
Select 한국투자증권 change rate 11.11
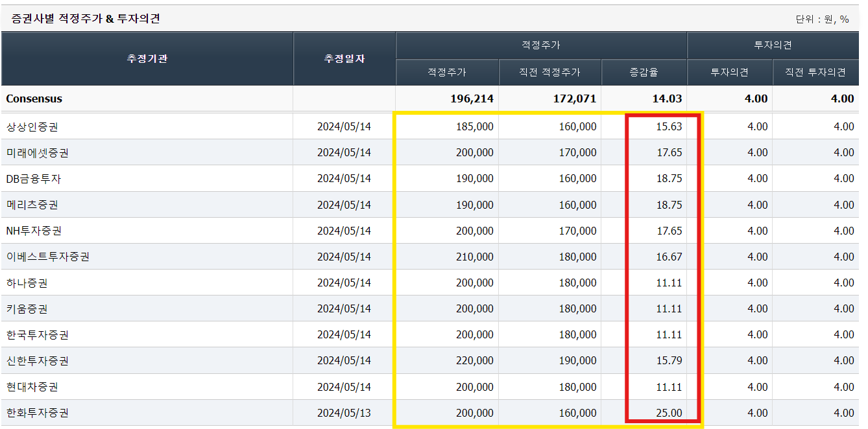[669, 335]
